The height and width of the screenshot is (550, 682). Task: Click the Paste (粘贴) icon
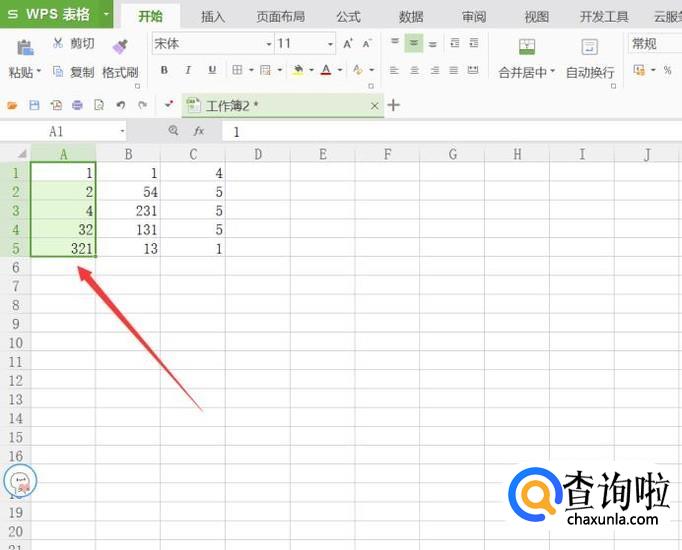[25, 47]
